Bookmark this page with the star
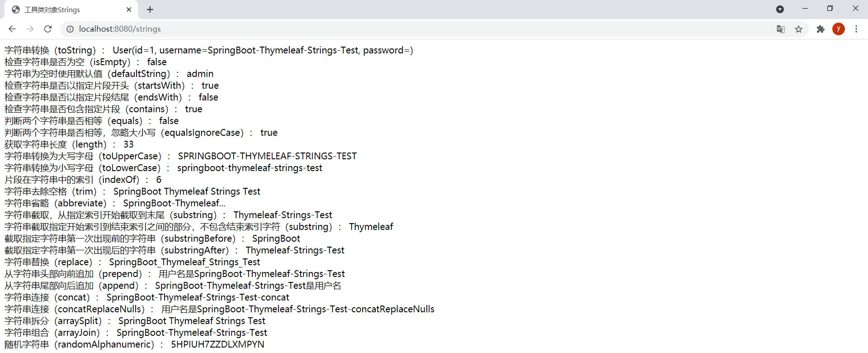This screenshot has height=353, width=868. (x=799, y=29)
